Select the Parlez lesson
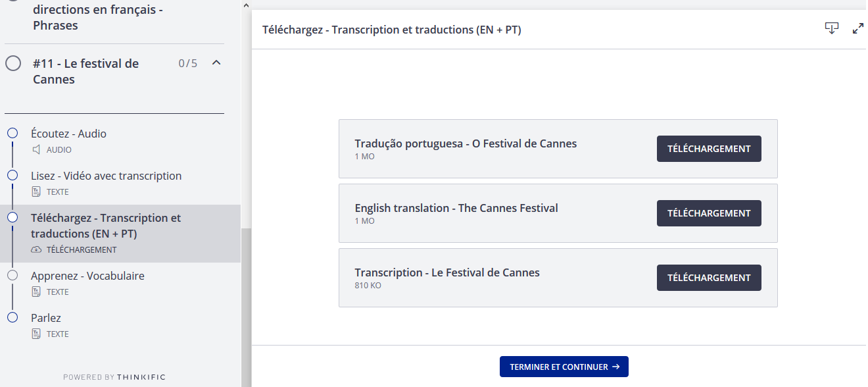Image resolution: width=868 pixels, height=387 pixels. [x=46, y=318]
